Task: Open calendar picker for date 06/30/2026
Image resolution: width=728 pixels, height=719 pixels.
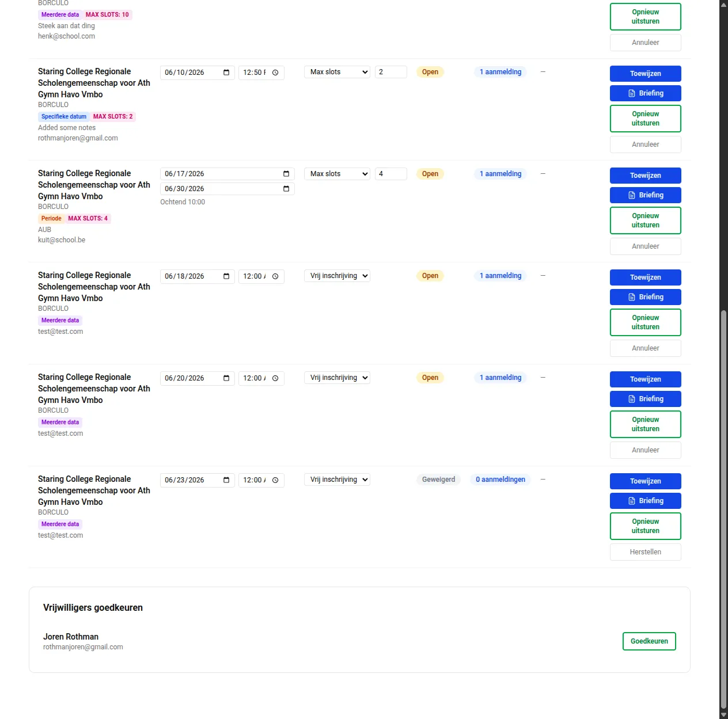Action: (286, 189)
